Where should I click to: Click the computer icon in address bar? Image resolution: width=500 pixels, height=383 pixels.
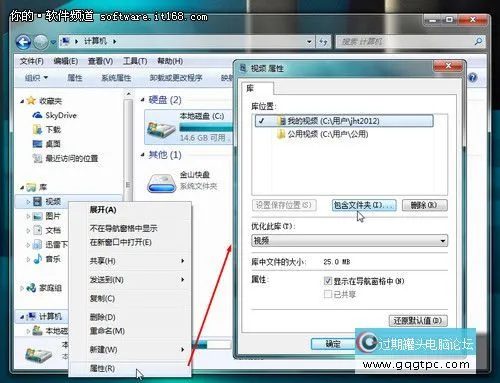click(65, 41)
